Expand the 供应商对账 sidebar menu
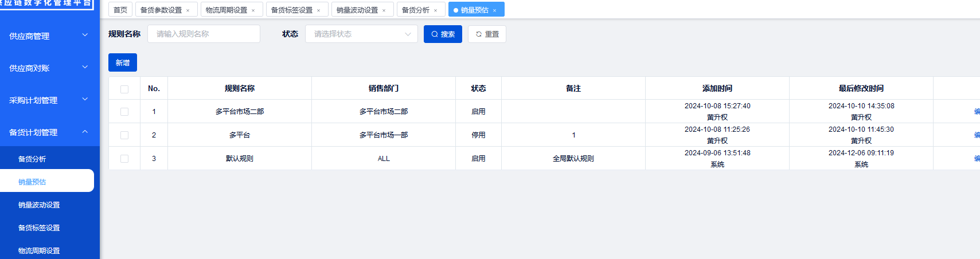The image size is (980, 259). click(x=50, y=68)
